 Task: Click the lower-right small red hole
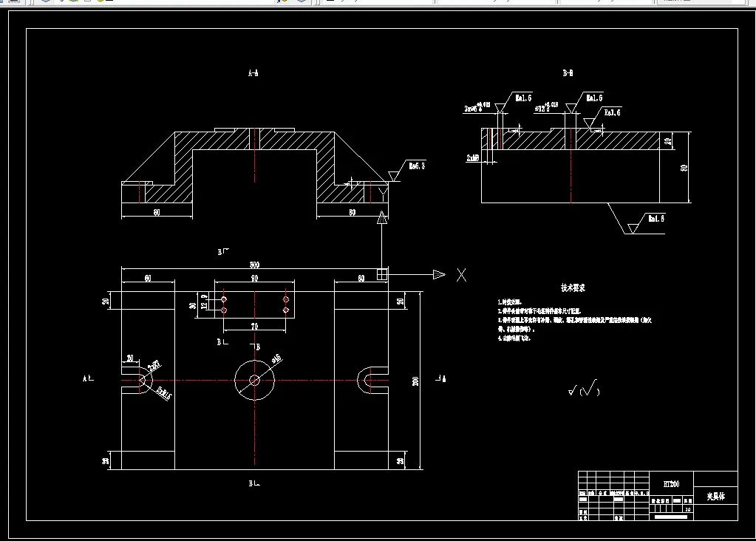pos(286,310)
